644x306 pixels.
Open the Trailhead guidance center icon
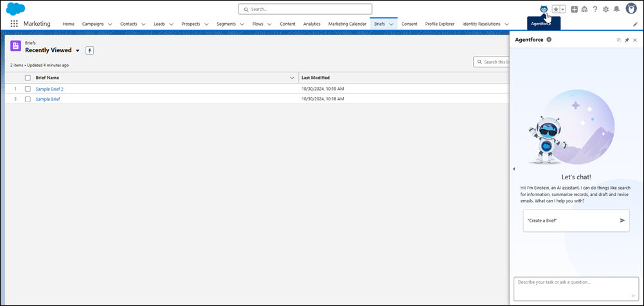[x=584, y=9]
